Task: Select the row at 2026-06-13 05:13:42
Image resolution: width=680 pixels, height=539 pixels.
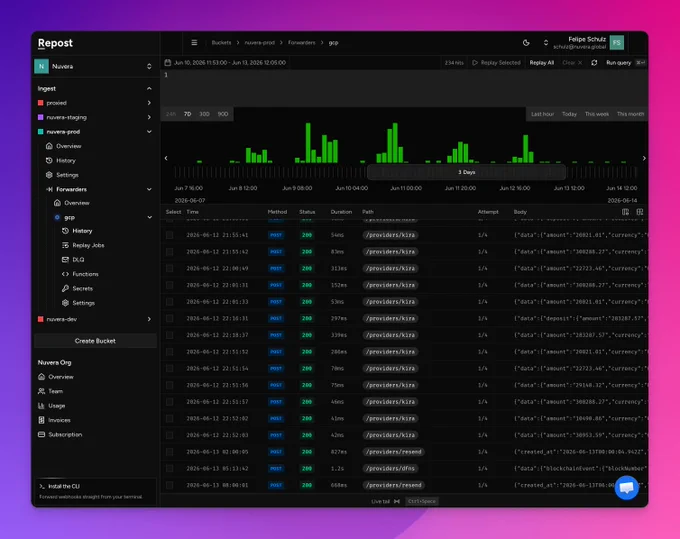Action: point(170,468)
